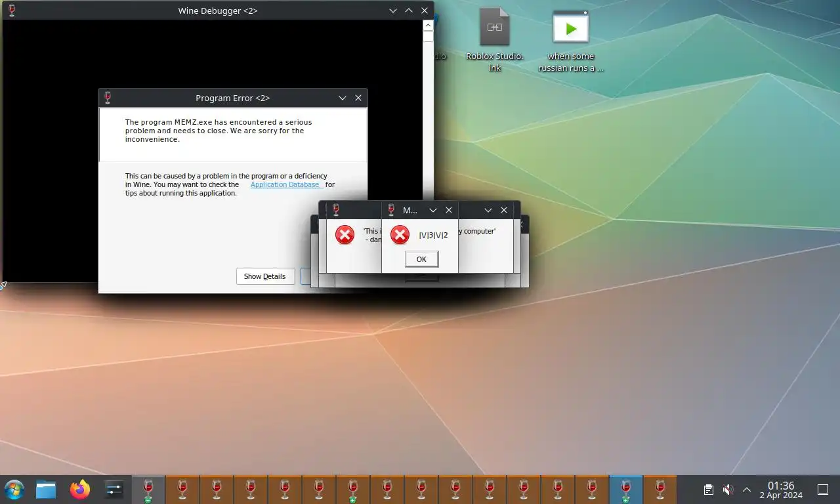
Task: Select the blue highlighted Wine taskbar entry
Action: 626,490
